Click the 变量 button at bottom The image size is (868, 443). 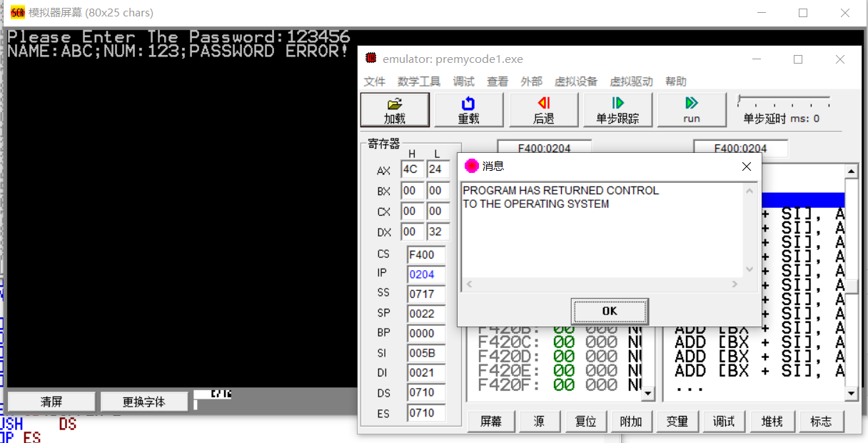point(677,422)
